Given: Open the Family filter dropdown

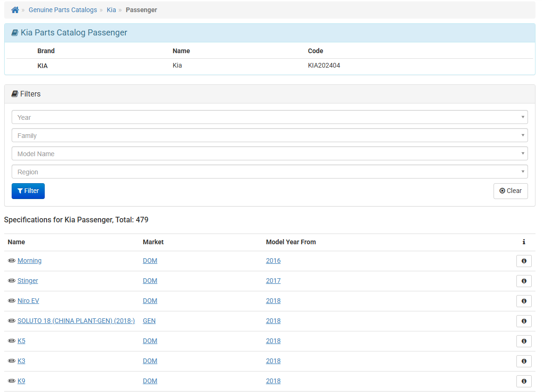Looking at the screenshot, I should 270,136.
